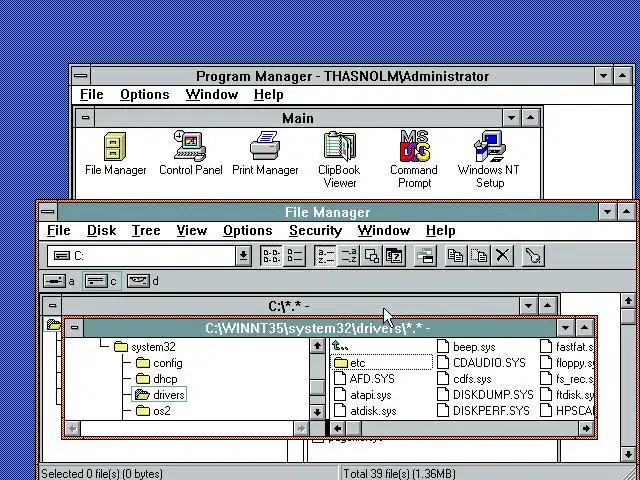Click file list horizontal scroll left arrow
Image resolution: width=640 pixels, height=480 pixels.
[338, 428]
